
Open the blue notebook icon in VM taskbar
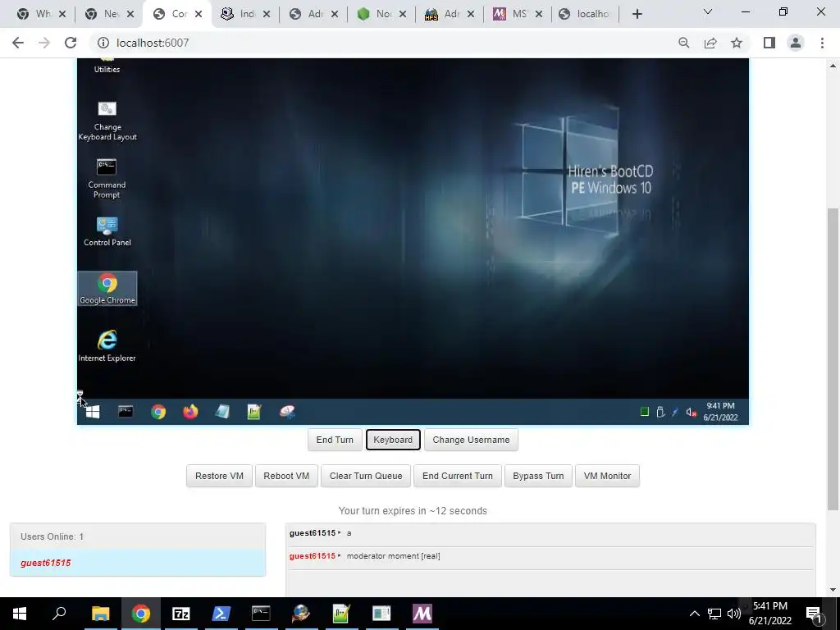point(222,412)
